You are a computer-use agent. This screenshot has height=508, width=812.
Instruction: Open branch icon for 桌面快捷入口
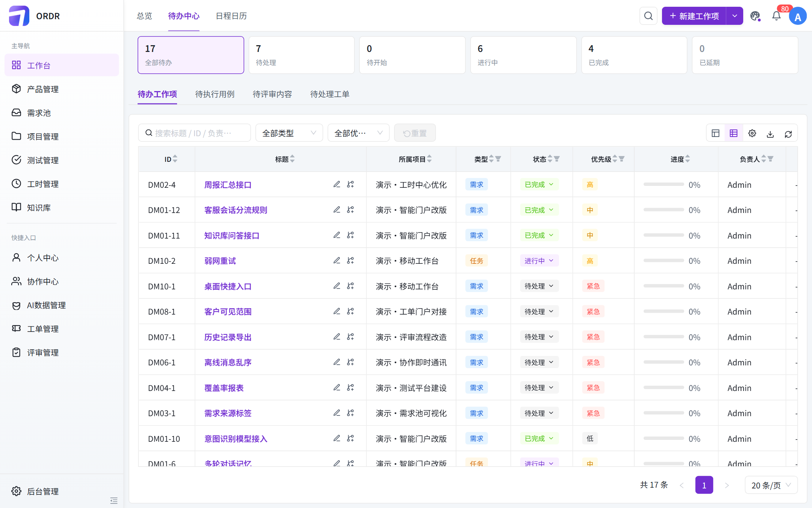350,286
